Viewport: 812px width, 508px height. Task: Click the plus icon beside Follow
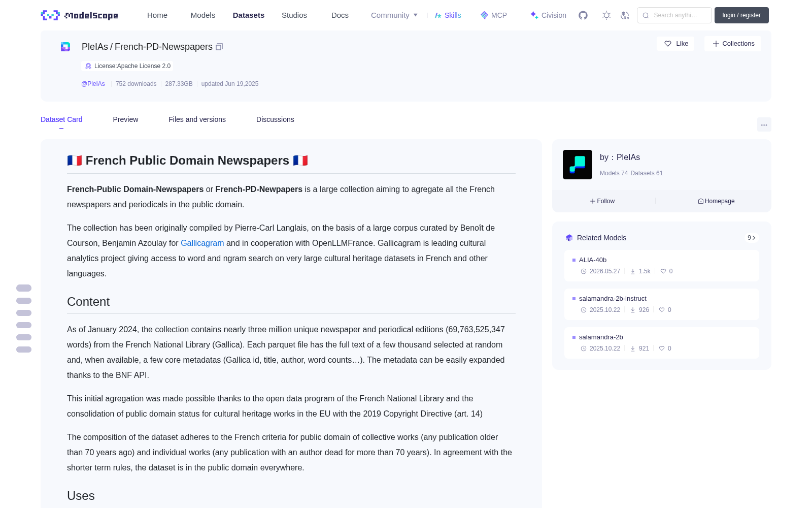tap(593, 201)
